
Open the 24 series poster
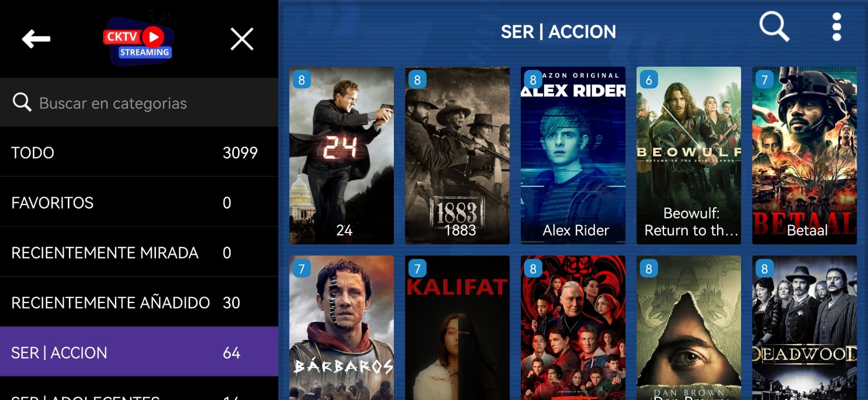tap(341, 156)
